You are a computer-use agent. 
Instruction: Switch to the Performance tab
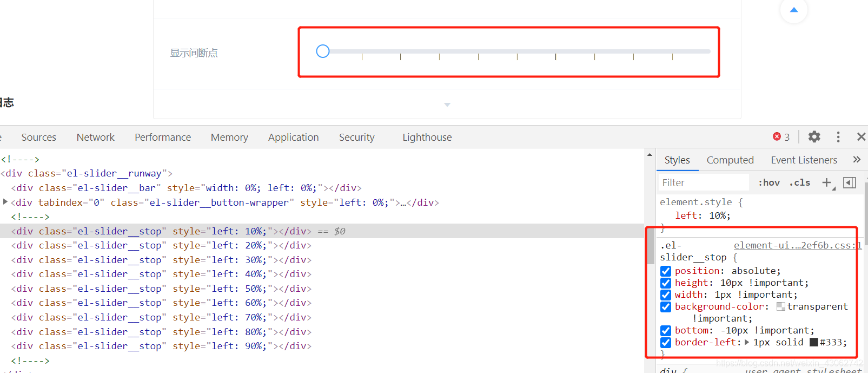(163, 138)
